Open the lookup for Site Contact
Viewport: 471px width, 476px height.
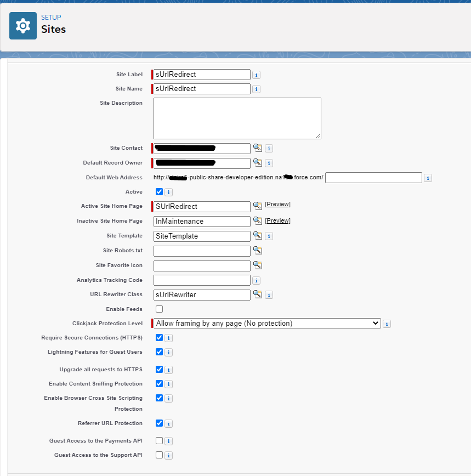pos(257,148)
